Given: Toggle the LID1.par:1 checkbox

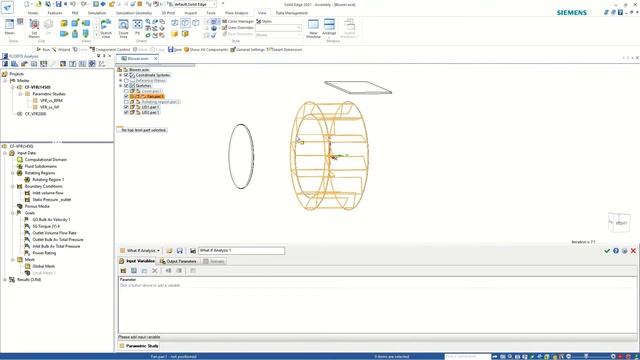Looking at the screenshot, I should [x=126, y=107].
